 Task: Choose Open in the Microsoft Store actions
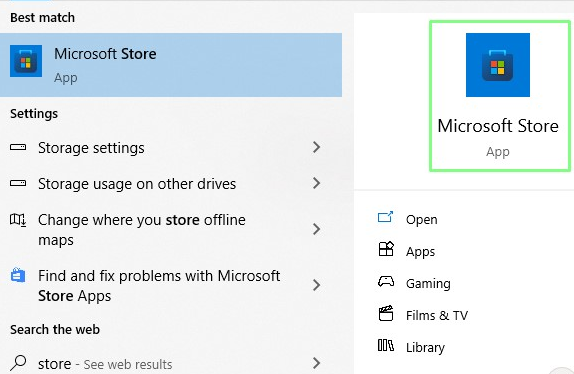421,220
